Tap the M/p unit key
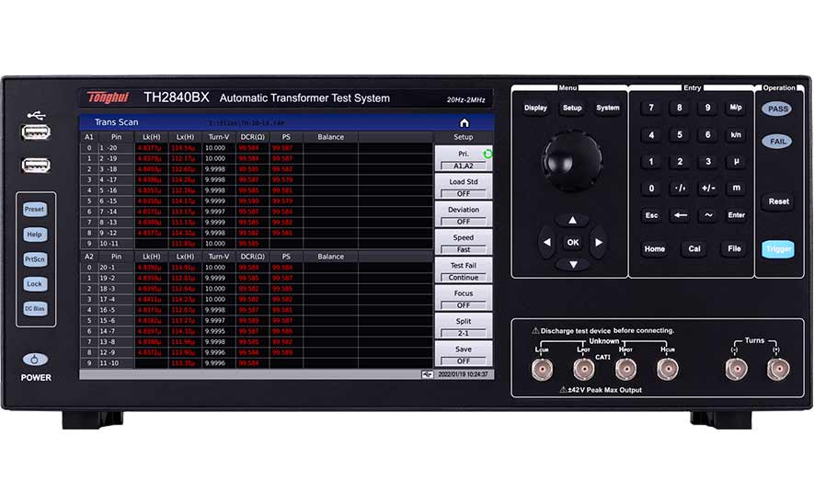The height and width of the screenshot is (504, 814). coord(736,108)
